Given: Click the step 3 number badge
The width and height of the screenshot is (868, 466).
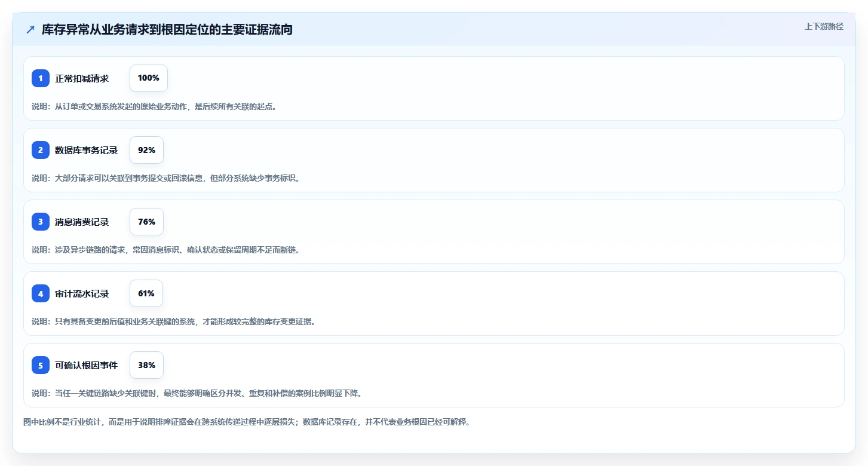Looking at the screenshot, I should coord(41,222).
